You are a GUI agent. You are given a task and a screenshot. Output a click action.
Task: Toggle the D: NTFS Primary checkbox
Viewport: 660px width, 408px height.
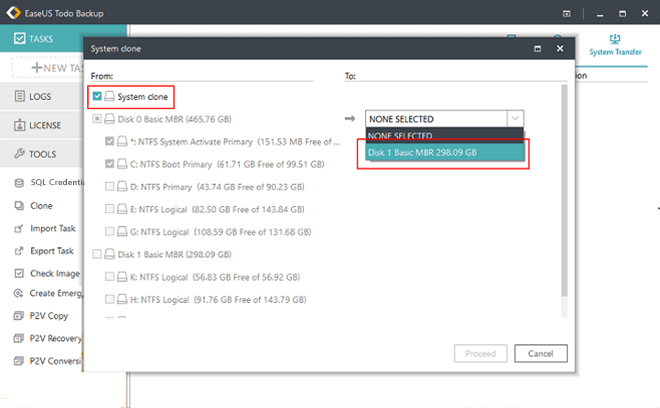(109, 186)
